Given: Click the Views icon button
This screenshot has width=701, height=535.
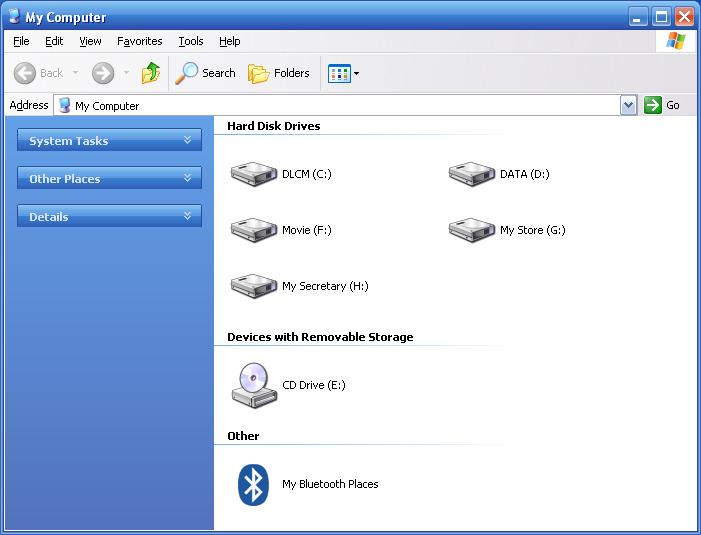Looking at the screenshot, I should 339,73.
